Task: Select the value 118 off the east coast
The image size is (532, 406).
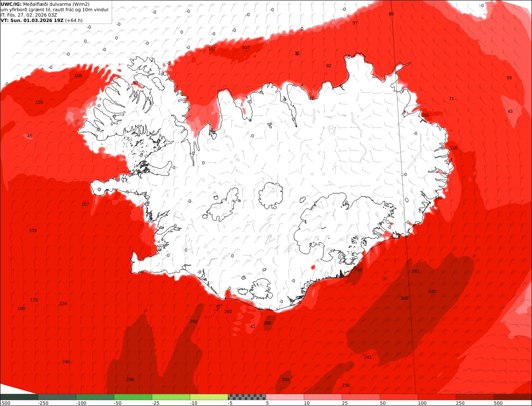Action: [453, 148]
